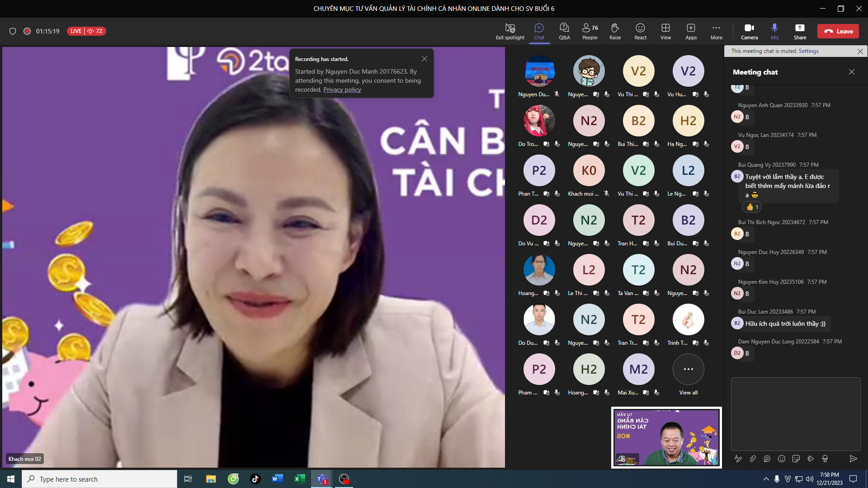Leave the meeting
Screen dimensions: 868x488
pyautogui.click(x=838, y=31)
